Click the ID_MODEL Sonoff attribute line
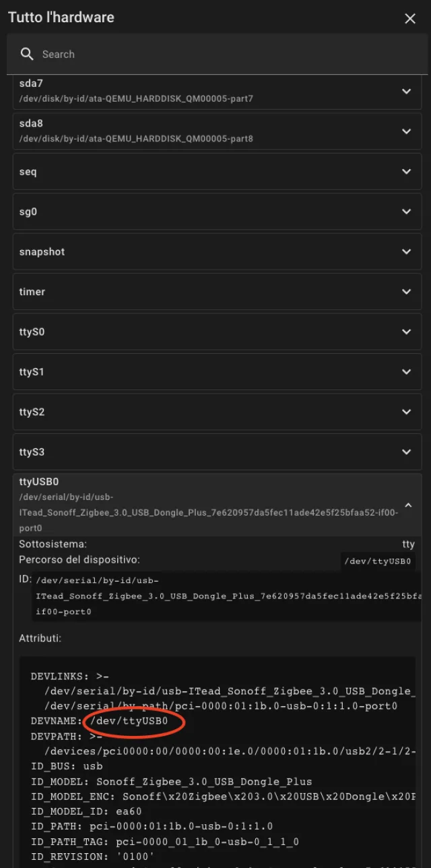 tap(171, 782)
